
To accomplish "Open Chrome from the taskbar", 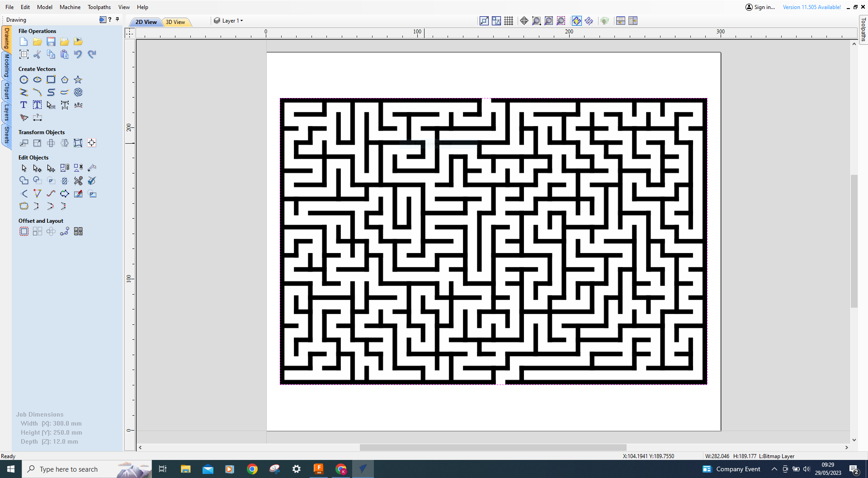I will (252, 469).
